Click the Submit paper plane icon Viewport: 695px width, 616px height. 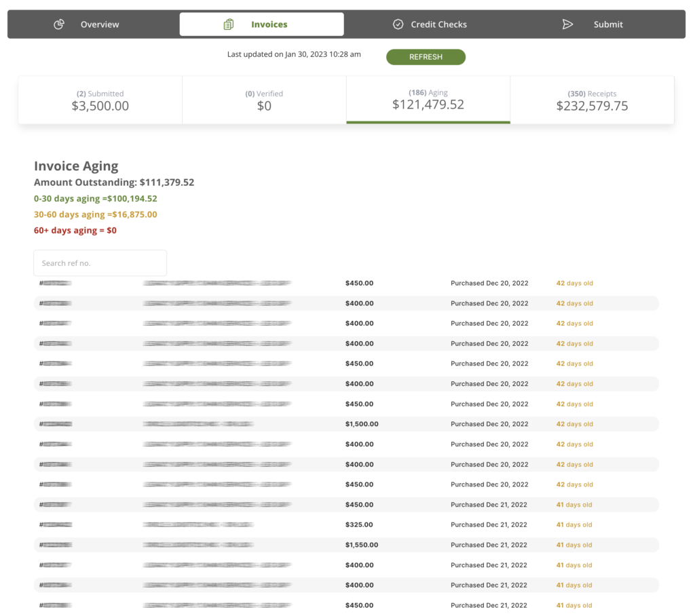[x=567, y=24]
